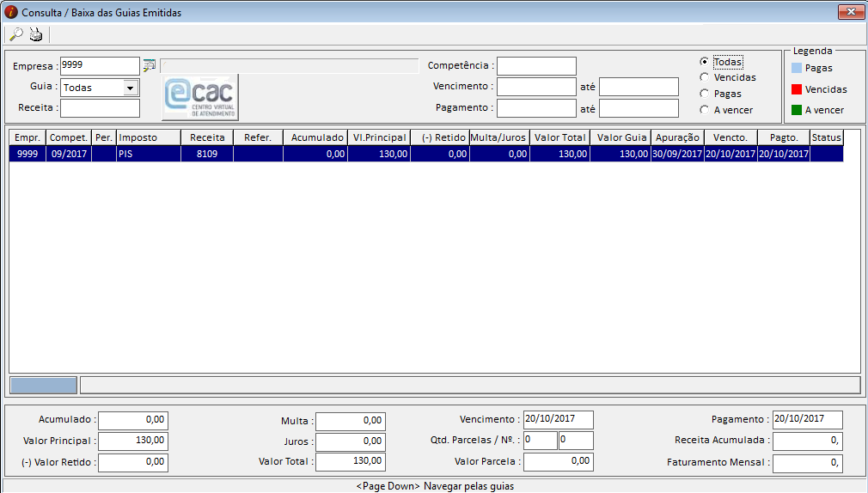Click the Multa/Juros column header
Image resolution: width=868 pixels, height=493 pixels.
(x=499, y=137)
